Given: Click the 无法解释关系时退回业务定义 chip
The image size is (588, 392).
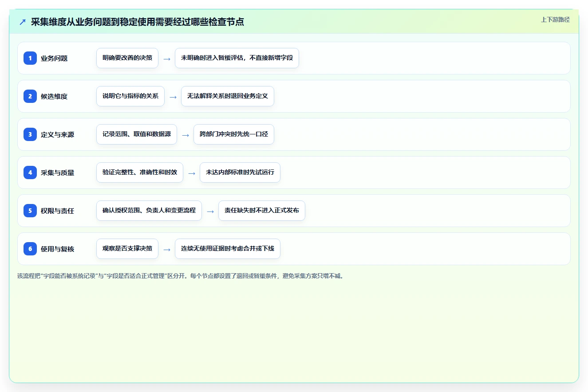Looking at the screenshot, I should (228, 96).
